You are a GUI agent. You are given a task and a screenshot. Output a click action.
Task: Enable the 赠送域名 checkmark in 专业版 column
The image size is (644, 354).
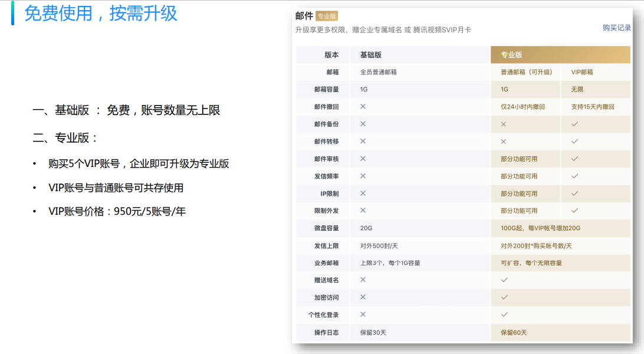tap(504, 280)
